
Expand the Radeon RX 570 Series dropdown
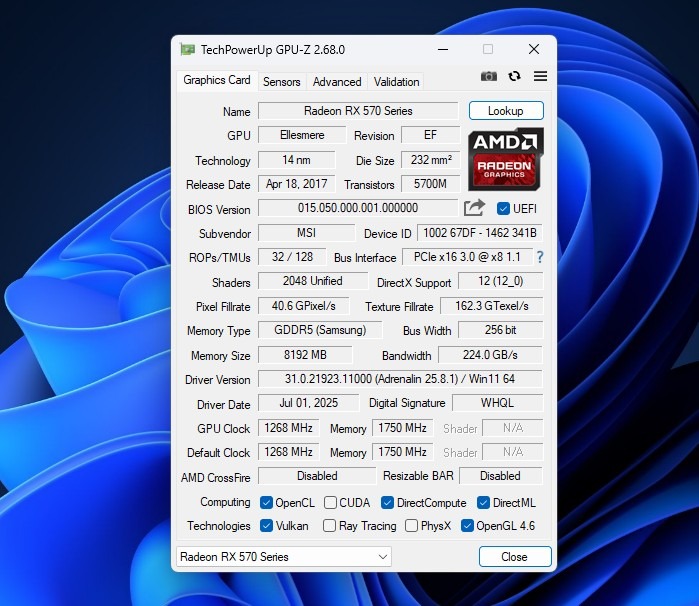[x=284, y=557]
